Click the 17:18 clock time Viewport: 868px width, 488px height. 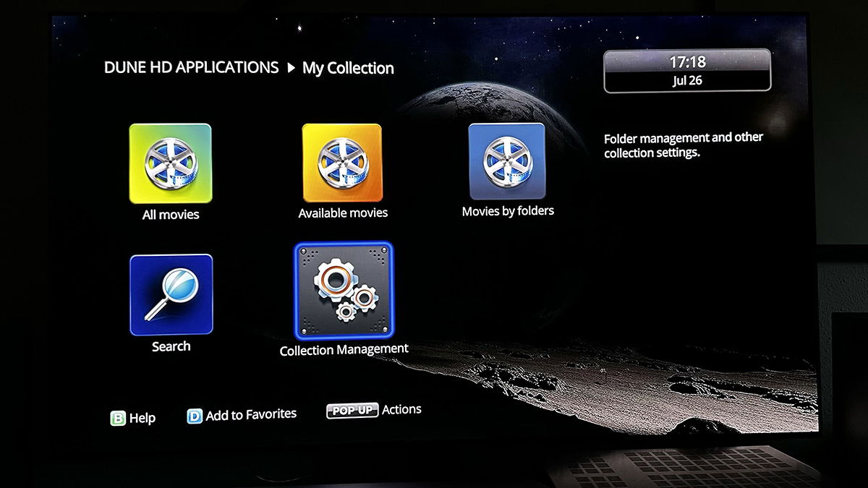tap(687, 62)
